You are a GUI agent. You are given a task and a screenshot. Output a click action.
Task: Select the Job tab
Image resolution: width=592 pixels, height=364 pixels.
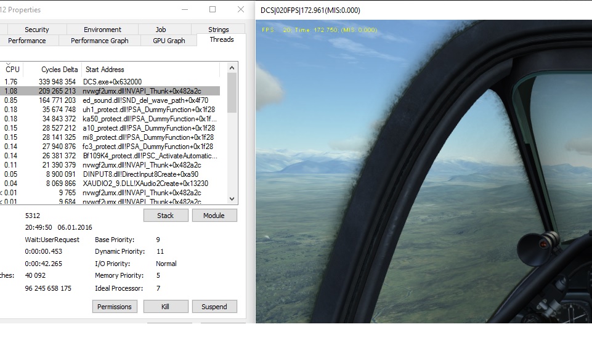pos(160,30)
